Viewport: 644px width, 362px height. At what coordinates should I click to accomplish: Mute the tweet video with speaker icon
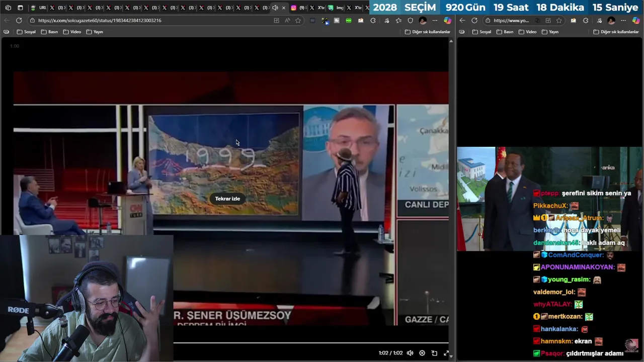point(410,353)
